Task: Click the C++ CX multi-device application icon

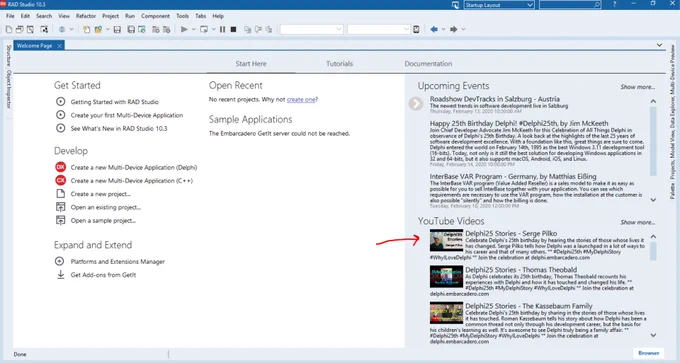Action: pos(61,180)
